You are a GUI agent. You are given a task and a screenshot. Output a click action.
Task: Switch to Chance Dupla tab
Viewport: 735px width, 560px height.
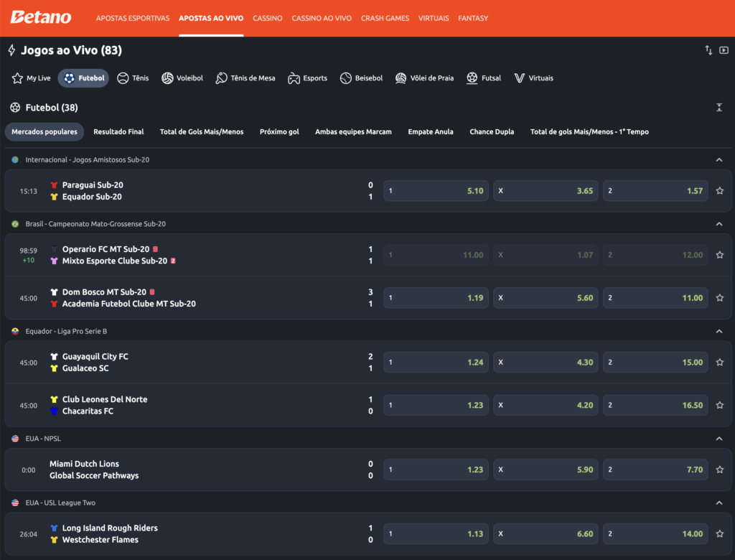(x=492, y=132)
